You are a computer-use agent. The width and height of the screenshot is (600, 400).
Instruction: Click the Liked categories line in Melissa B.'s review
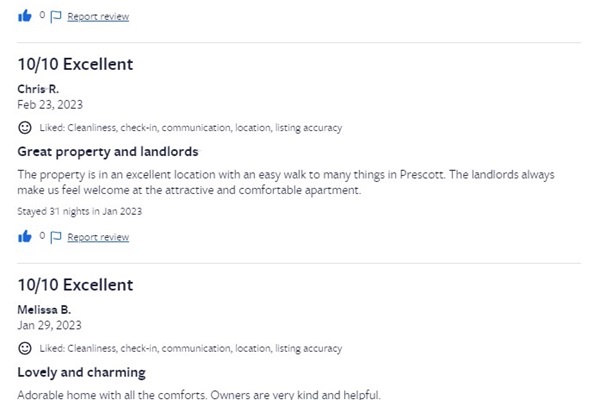click(191, 348)
